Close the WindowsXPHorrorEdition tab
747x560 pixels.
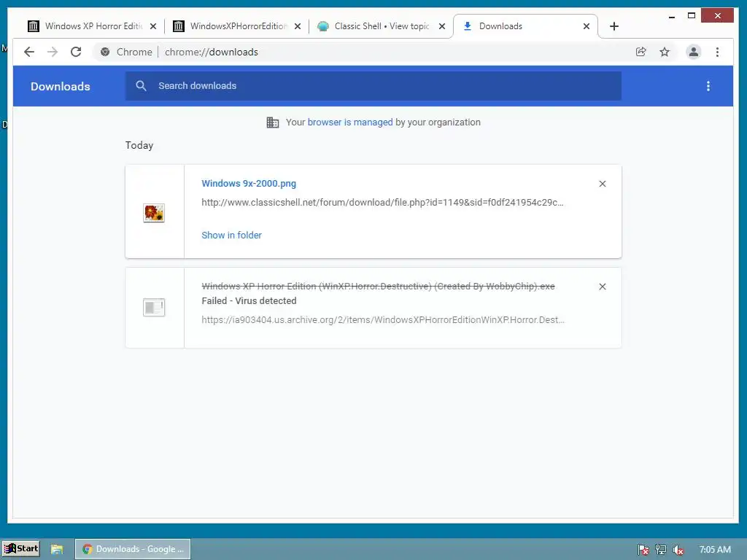click(298, 26)
